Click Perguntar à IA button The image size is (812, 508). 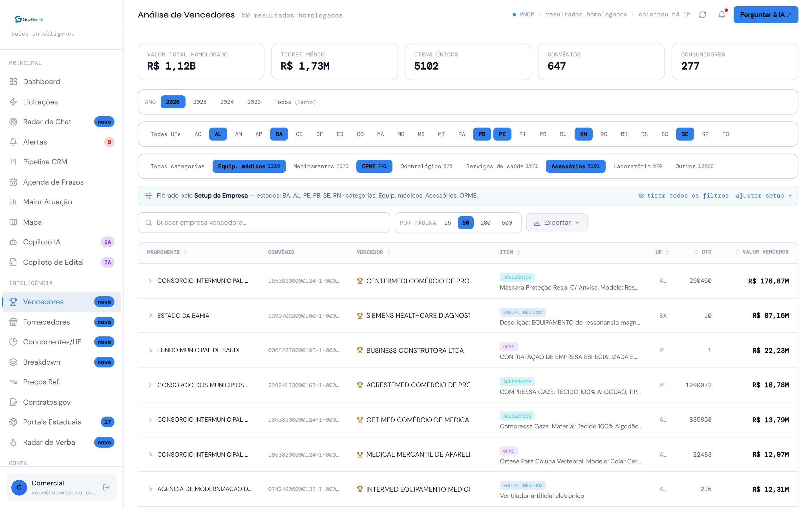[x=766, y=15]
